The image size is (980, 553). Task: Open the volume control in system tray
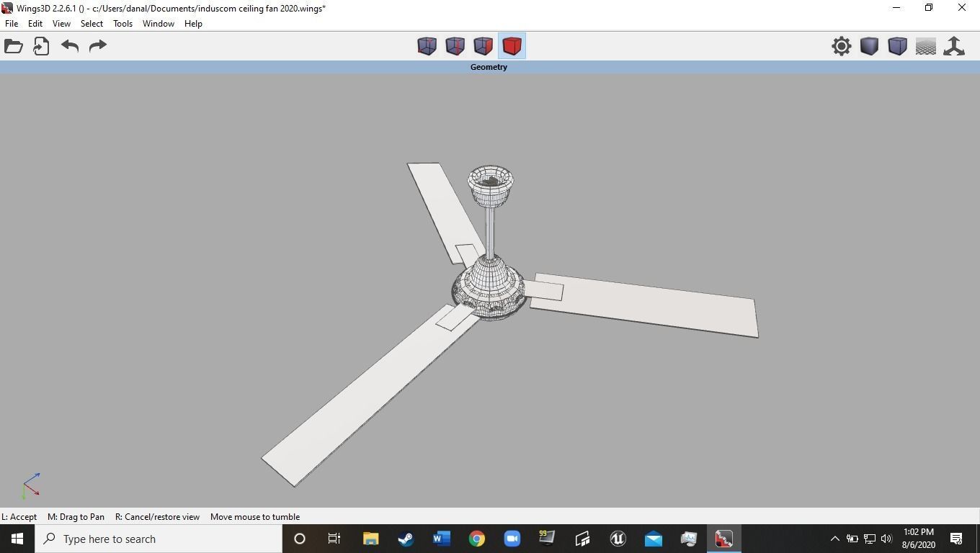coord(886,539)
